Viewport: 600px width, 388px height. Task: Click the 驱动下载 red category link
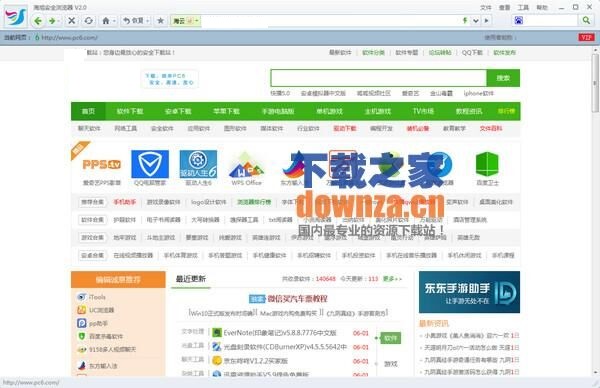click(344, 128)
